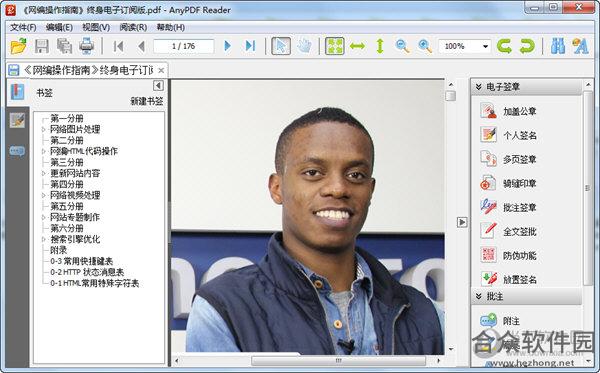Fit page to width
The image size is (600, 373).
click(357, 46)
